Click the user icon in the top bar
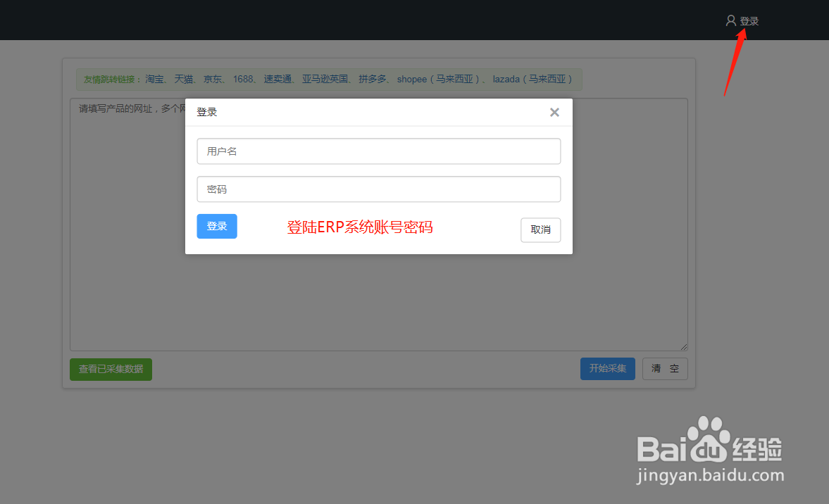The image size is (829, 504). tap(730, 20)
